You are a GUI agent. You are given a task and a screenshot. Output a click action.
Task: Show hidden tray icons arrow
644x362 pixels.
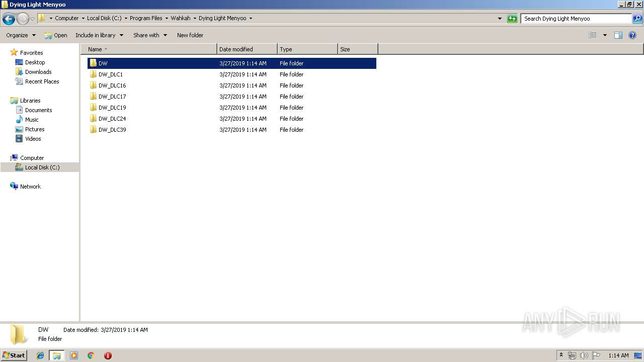(561, 355)
